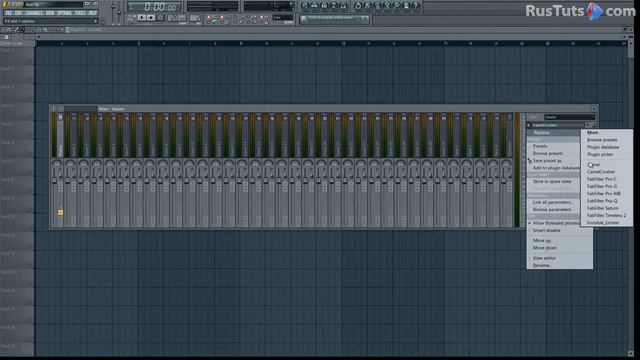Open the mixer input selector dropdown
This screenshot has width=640, height=360.
click(x=569, y=117)
